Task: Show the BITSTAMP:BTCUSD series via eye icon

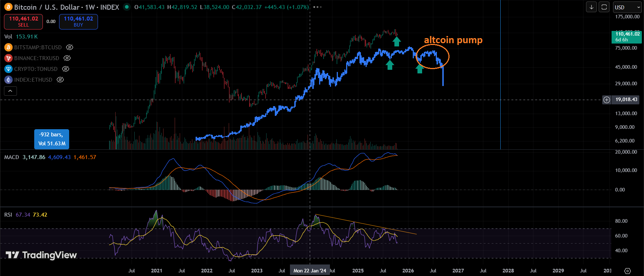Action: [x=70, y=47]
